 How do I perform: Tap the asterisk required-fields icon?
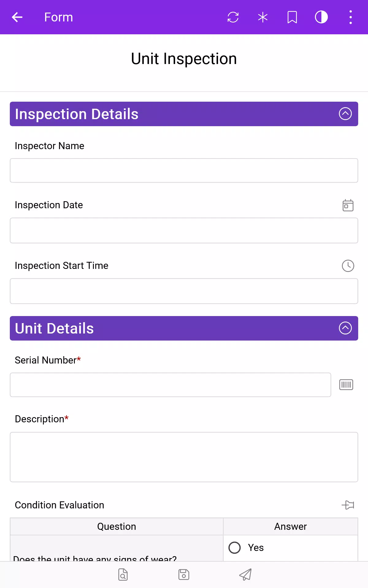coord(263,17)
